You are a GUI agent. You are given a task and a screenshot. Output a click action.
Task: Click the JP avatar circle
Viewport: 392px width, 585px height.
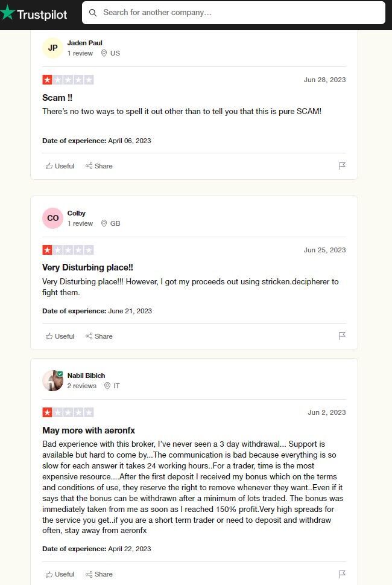(x=52, y=48)
